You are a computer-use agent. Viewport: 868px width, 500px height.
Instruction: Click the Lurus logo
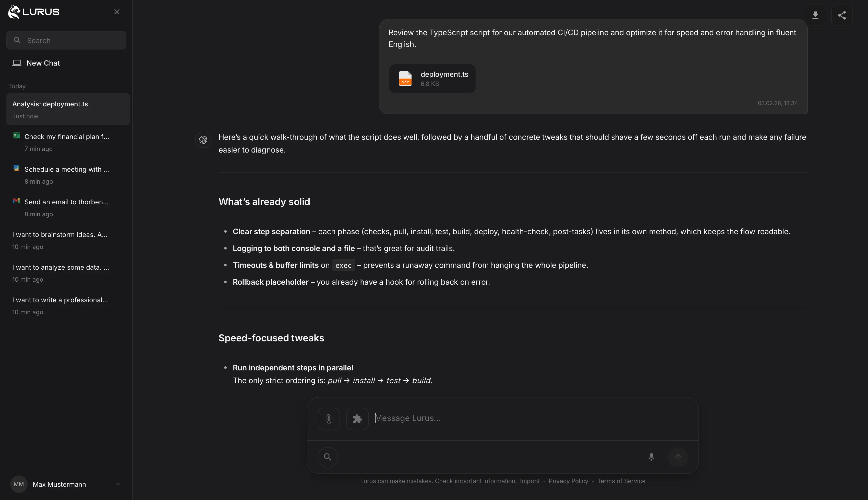tap(34, 12)
